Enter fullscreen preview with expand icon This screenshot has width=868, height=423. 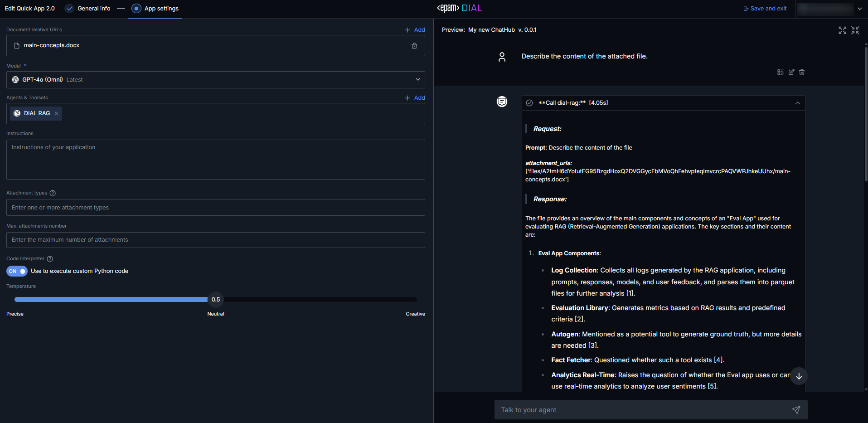(842, 30)
